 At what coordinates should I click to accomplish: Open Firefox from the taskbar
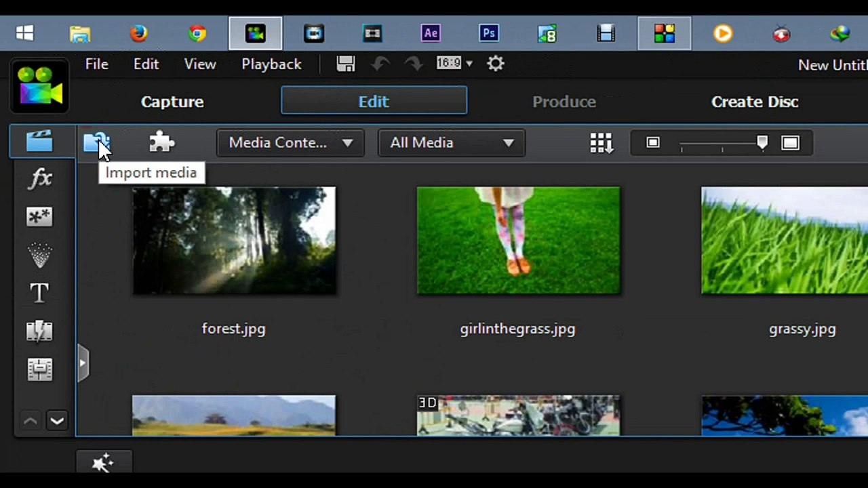tap(138, 33)
